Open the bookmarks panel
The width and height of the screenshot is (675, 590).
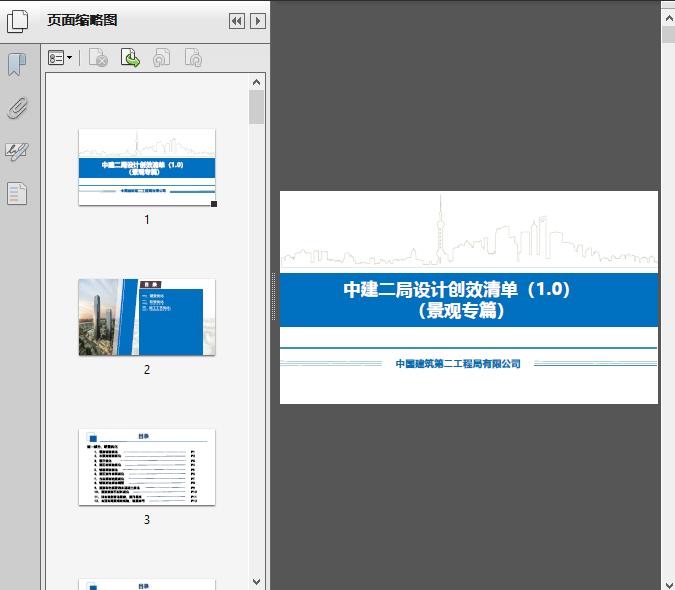pos(17,65)
